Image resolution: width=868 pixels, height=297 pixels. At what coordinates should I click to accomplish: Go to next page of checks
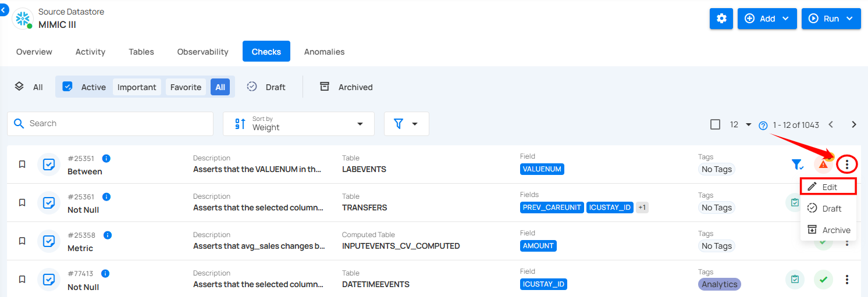(x=854, y=124)
